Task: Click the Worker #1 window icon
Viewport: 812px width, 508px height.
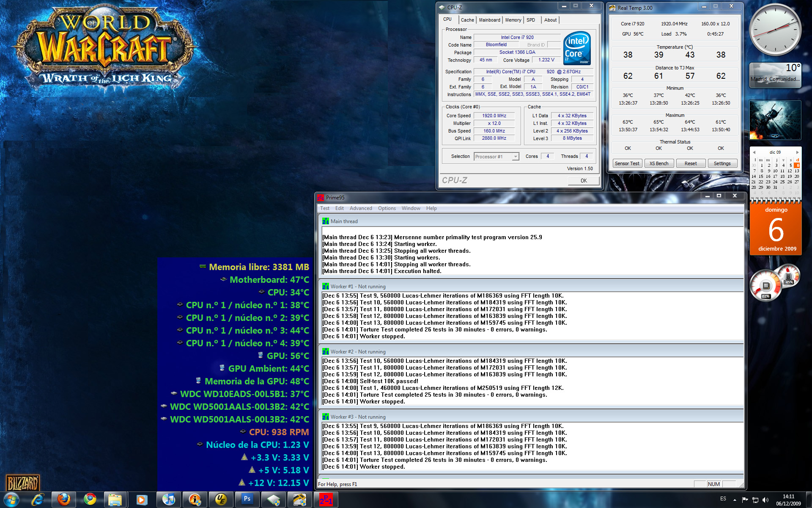Action: (x=325, y=286)
